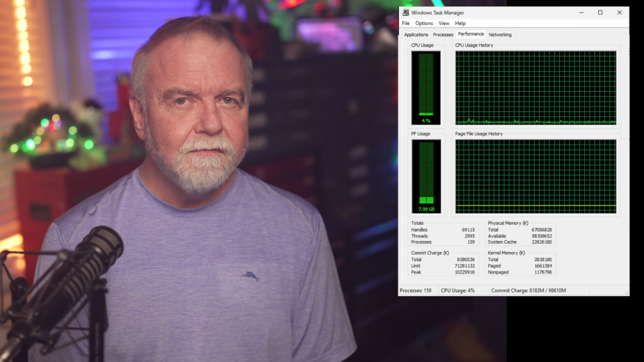The image size is (644, 362).
Task: Click the CPU Usage gauge showing 4%
Action: point(425,88)
